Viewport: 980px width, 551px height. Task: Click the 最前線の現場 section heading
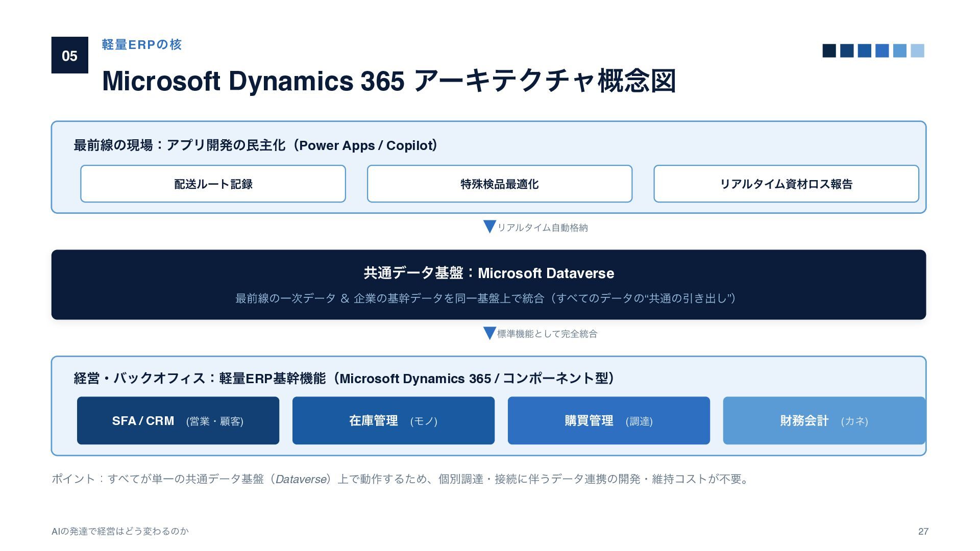click(256, 145)
